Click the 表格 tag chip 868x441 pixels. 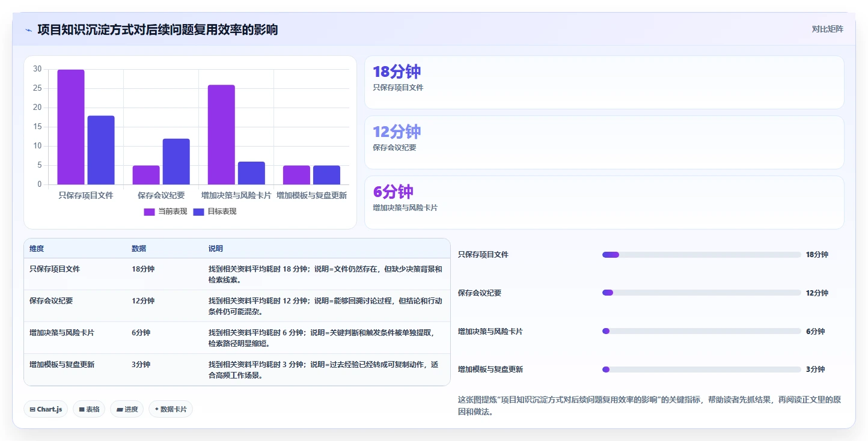tap(89, 409)
